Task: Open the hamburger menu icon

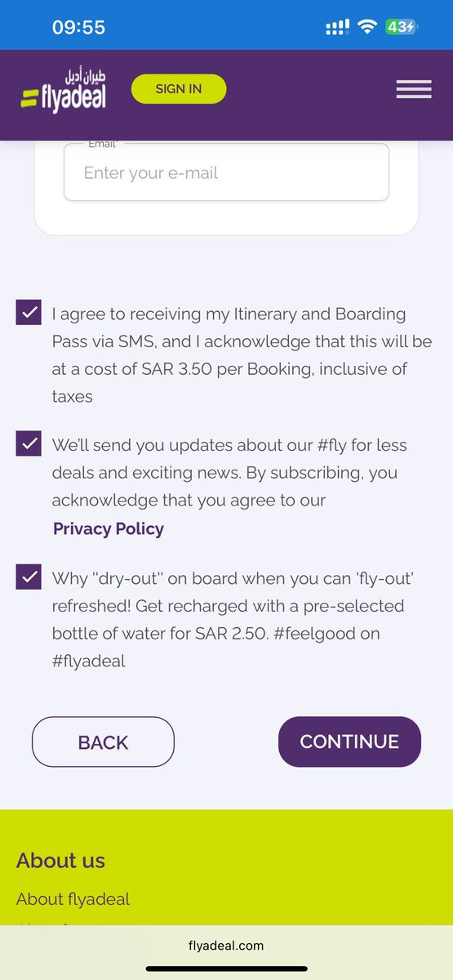Action: pos(414,89)
